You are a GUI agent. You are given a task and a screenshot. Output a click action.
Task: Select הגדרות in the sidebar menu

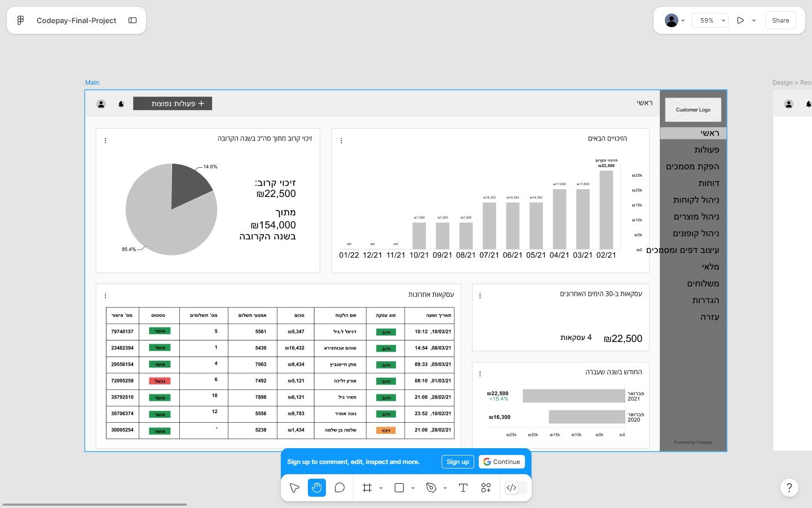[x=705, y=300]
